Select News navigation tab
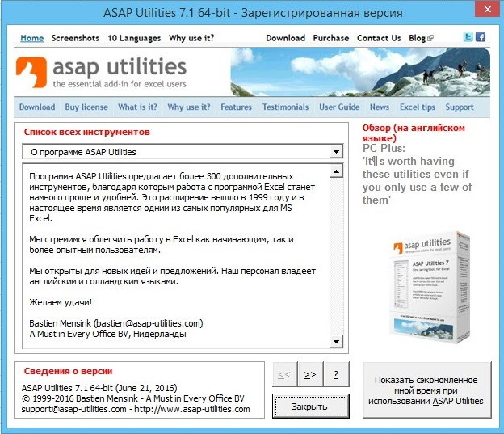Image resolution: width=504 pixels, height=434 pixels. pos(380,107)
